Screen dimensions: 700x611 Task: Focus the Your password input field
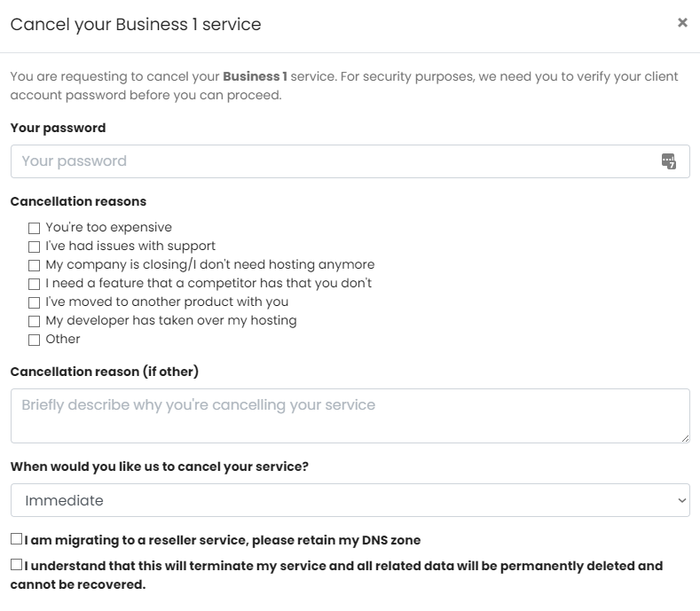[350, 161]
